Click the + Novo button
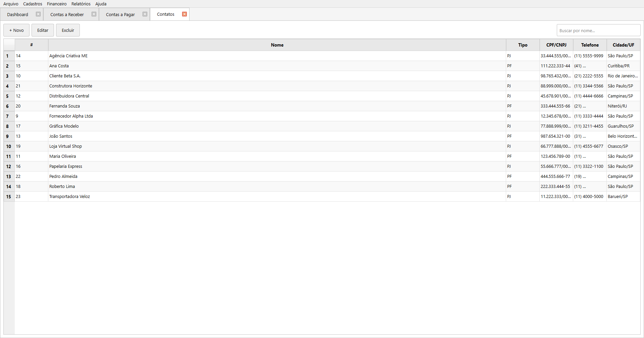 pos(16,30)
